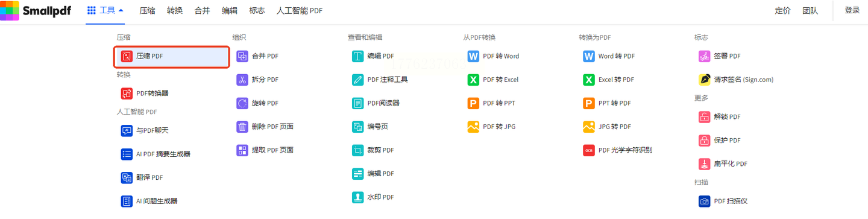Select the PDF 转 Word icon
The height and width of the screenshot is (219, 868).
click(x=473, y=56)
